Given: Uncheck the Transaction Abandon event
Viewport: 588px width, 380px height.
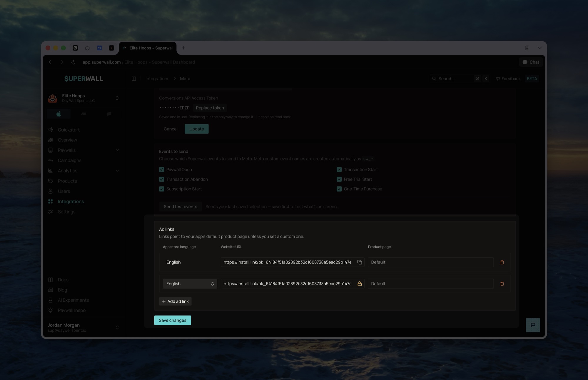Looking at the screenshot, I should [x=161, y=179].
